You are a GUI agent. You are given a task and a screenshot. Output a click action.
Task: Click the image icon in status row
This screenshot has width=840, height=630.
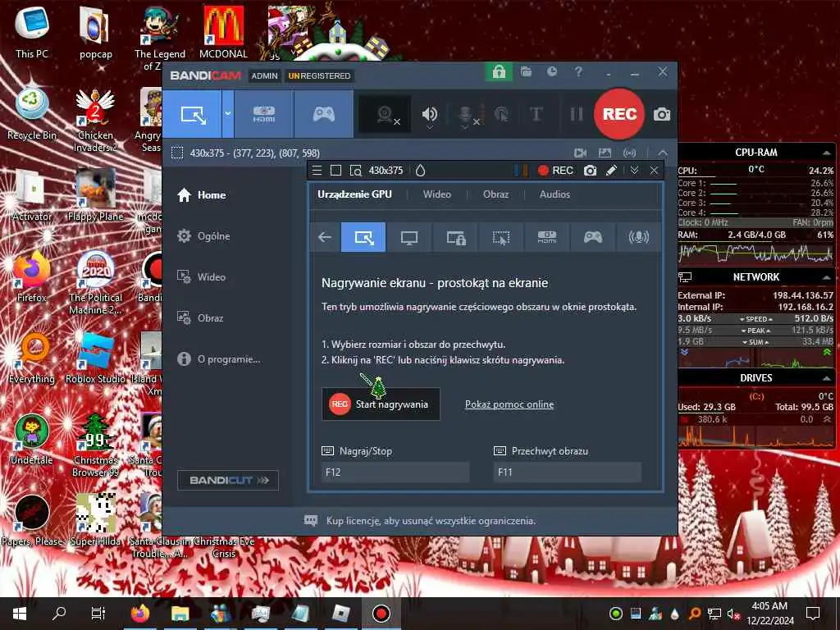pos(605,153)
